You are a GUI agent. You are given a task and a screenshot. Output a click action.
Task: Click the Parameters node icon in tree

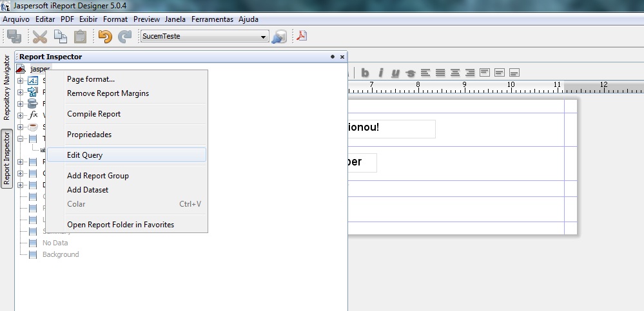(x=33, y=92)
